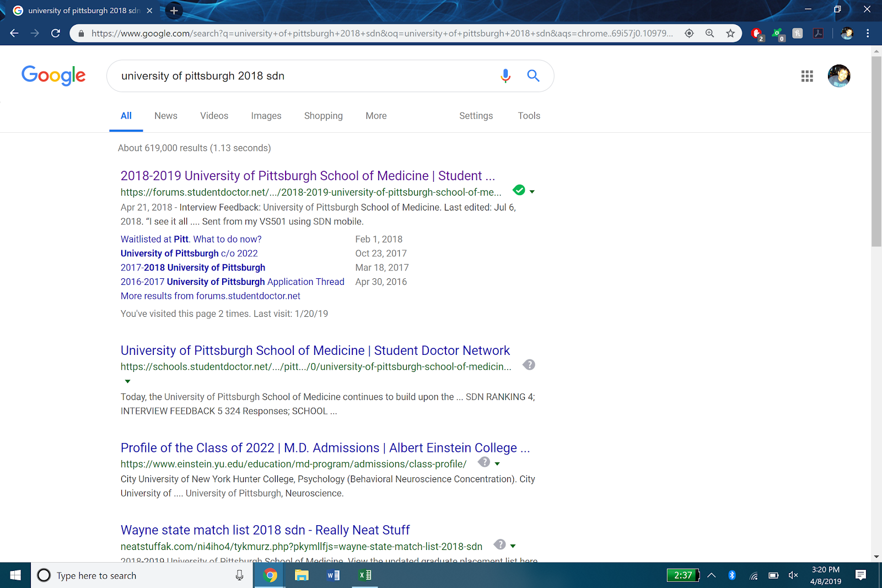Click the gray question-mark icon beside neatstuffak.com result

coord(500,544)
